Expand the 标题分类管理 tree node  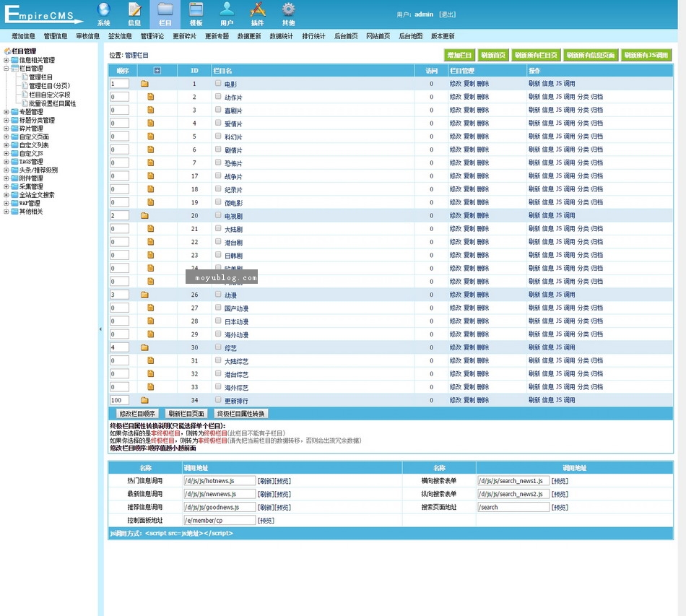[x=6, y=121]
